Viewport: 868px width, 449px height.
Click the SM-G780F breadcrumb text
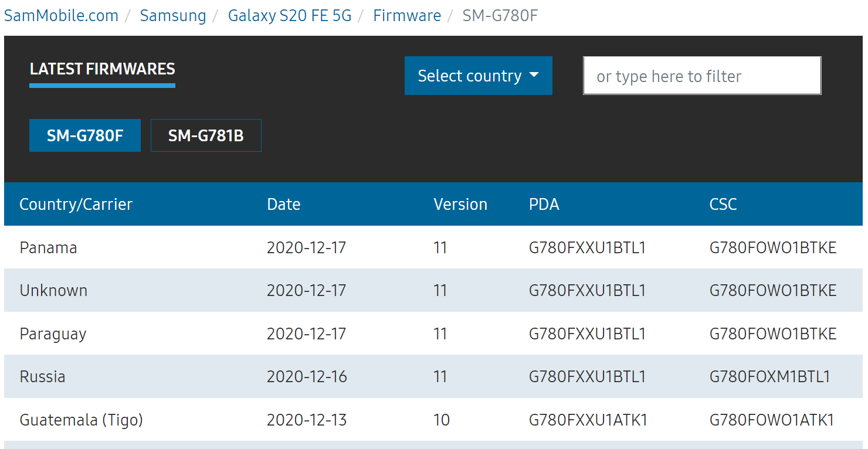pyautogui.click(x=500, y=15)
